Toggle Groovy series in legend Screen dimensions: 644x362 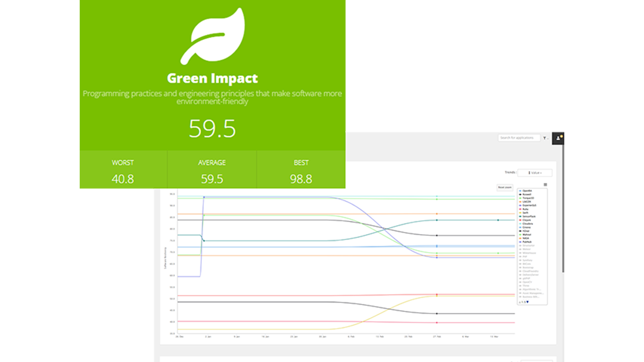(525, 227)
